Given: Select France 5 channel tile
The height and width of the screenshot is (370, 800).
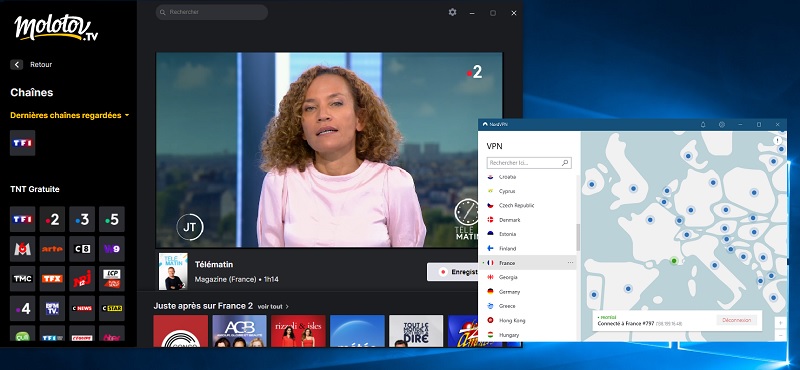Looking at the screenshot, I should (111, 219).
